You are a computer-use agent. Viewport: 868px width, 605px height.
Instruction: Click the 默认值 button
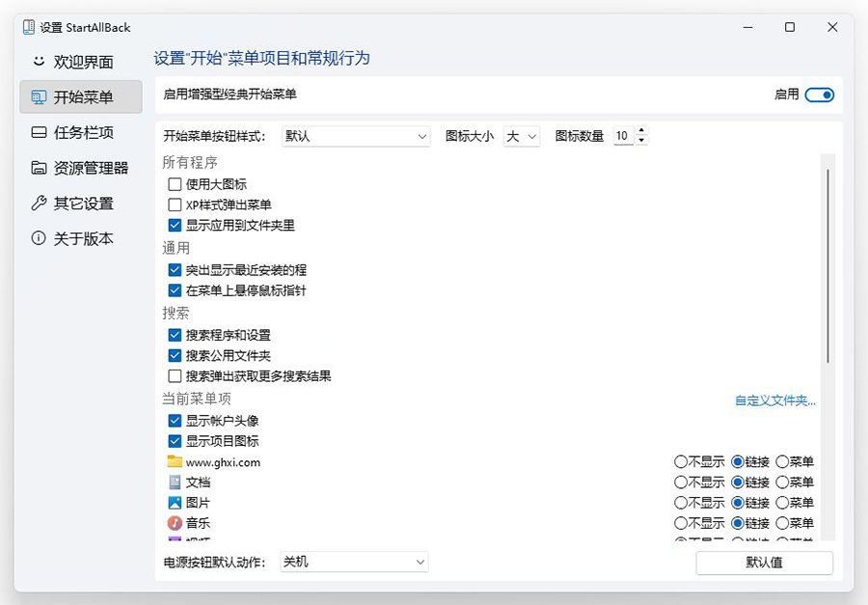click(x=764, y=563)
